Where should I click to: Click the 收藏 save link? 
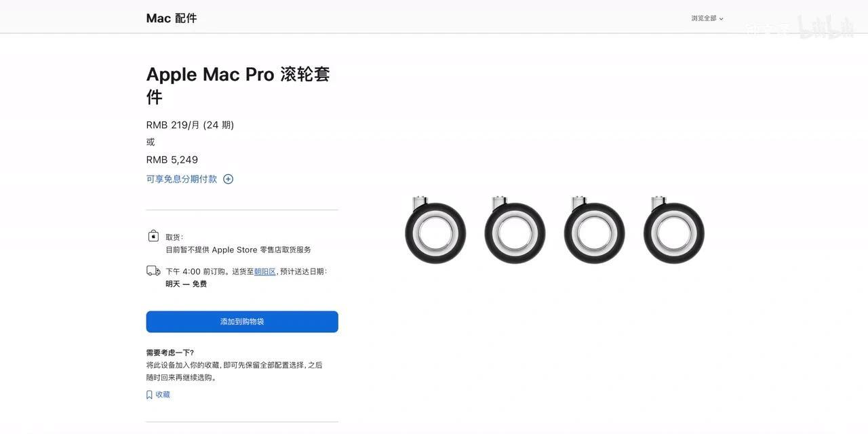[163, 395]
